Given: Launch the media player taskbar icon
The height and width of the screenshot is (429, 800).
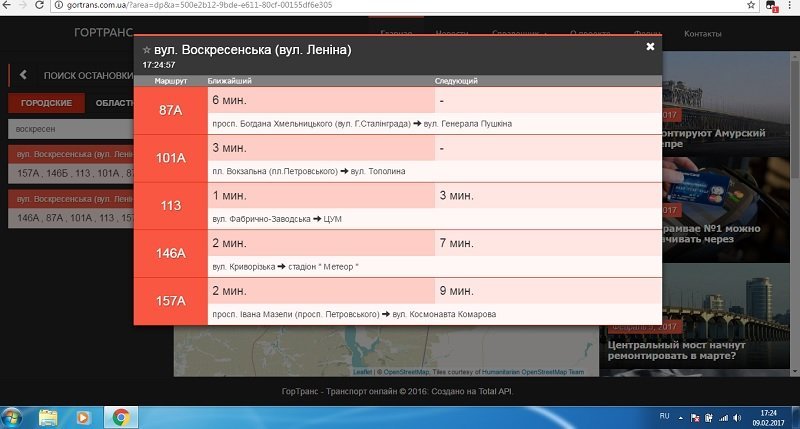Looking at the screenshot, I should tap(82, 418).
